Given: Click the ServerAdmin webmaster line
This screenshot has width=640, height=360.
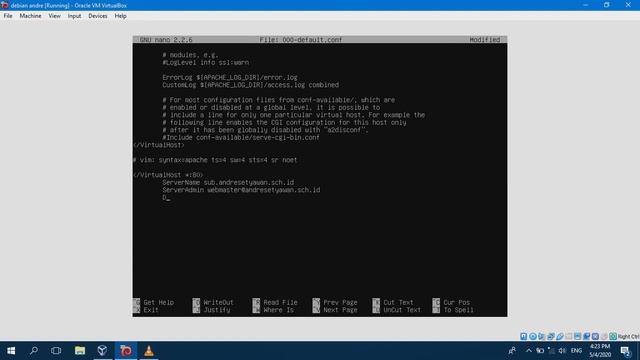Looking at the screenshot, I should 241,190.
